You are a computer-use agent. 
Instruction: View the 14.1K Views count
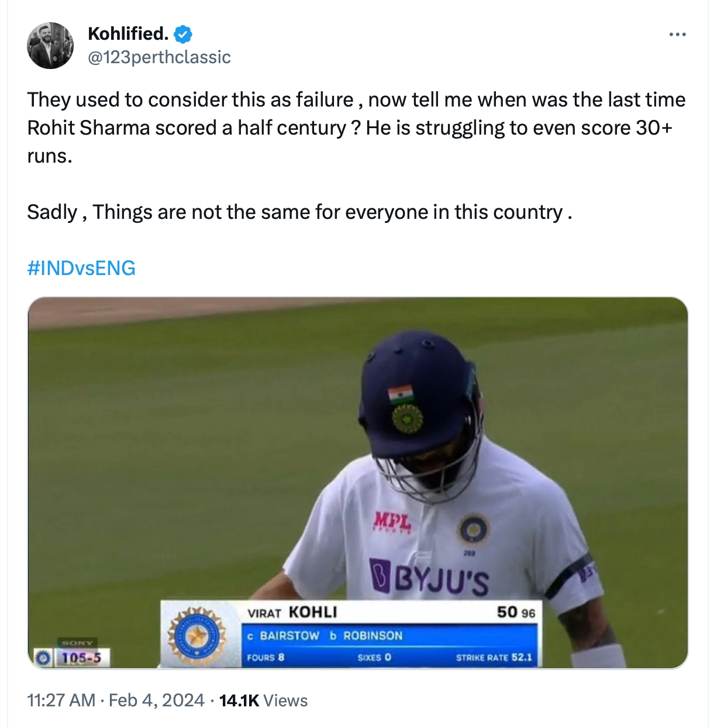(x=263, y=700)
